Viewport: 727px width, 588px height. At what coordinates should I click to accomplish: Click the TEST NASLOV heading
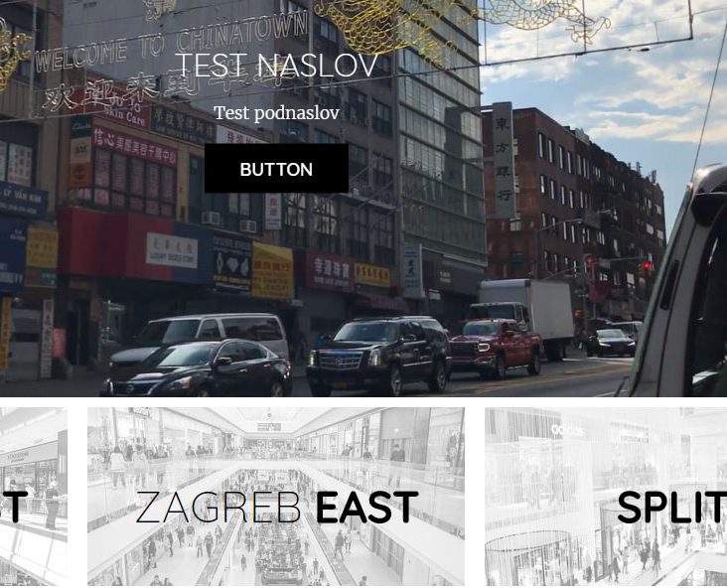(276, 66)
